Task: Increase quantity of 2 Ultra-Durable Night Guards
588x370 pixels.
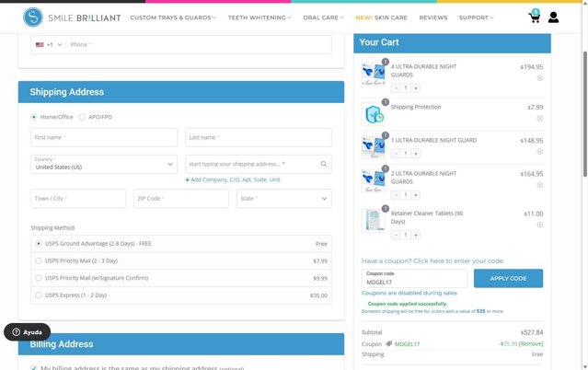Action: point(416,195)
